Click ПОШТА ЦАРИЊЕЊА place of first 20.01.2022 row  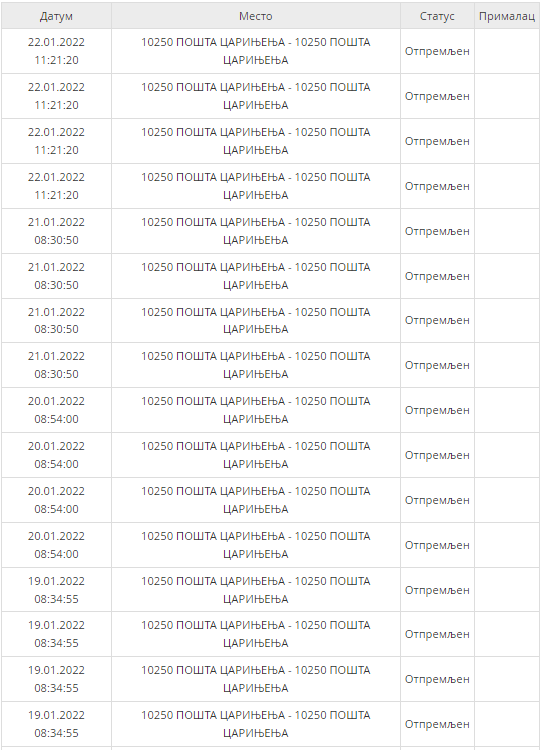click(256, 410)
